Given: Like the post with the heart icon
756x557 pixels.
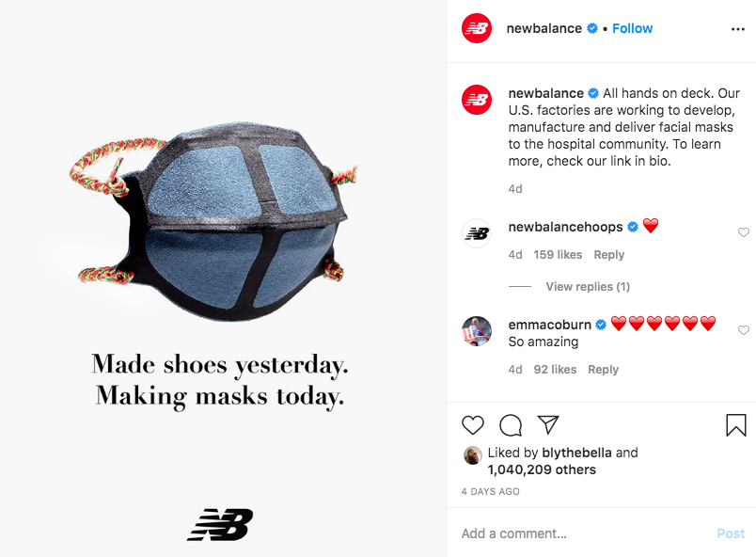Looking at the screenshot, I should pyautogui.click(x=472, y=425).
